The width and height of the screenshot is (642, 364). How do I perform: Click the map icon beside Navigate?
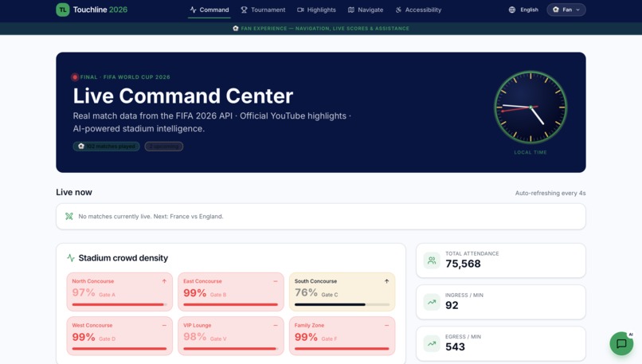tap(351, 10)
